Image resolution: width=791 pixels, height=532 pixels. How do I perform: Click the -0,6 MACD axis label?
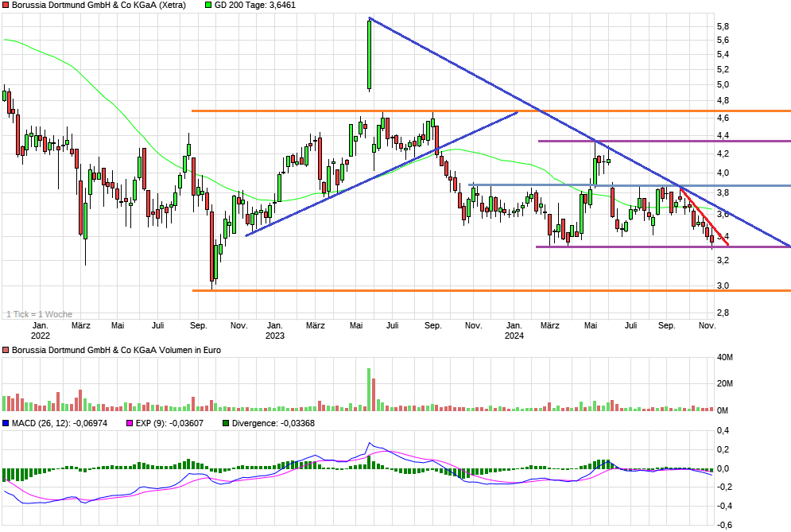point(724,525)
